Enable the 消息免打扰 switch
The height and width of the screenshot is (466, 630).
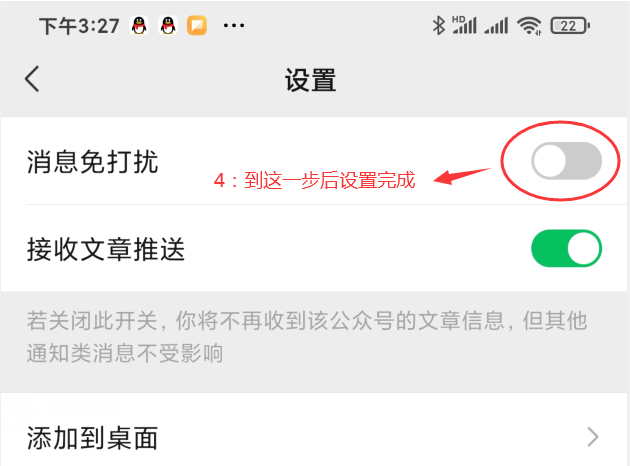pyautogui.click(x=567, y=161)
